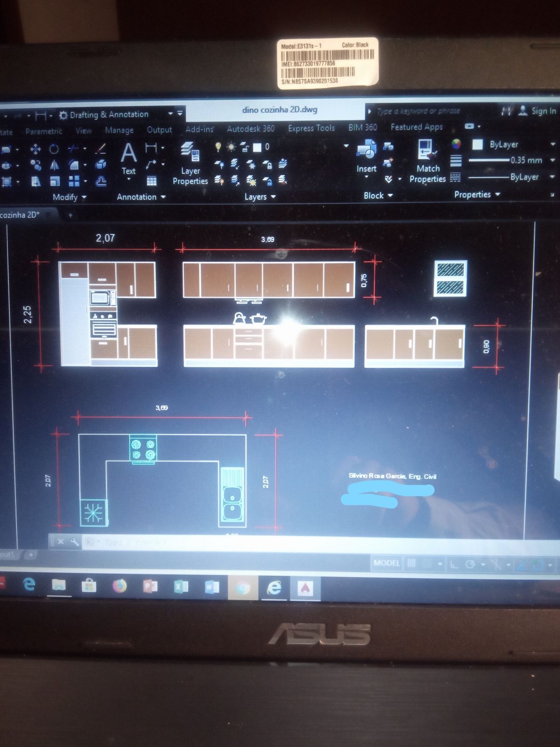Click the Erase tool icon
This screenshot has height=747, width=560.
click(100, 149)
